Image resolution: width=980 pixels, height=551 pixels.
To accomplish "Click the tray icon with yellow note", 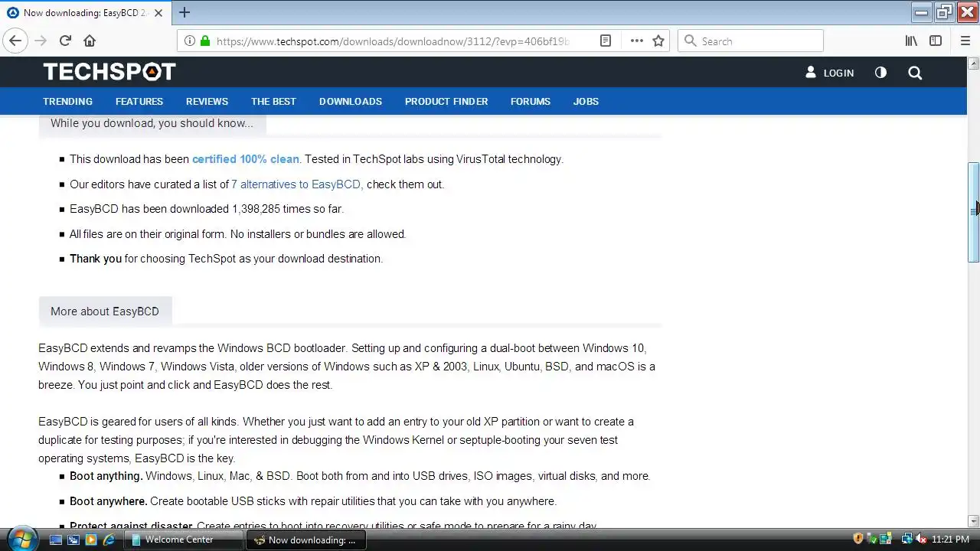I will 886,539.
